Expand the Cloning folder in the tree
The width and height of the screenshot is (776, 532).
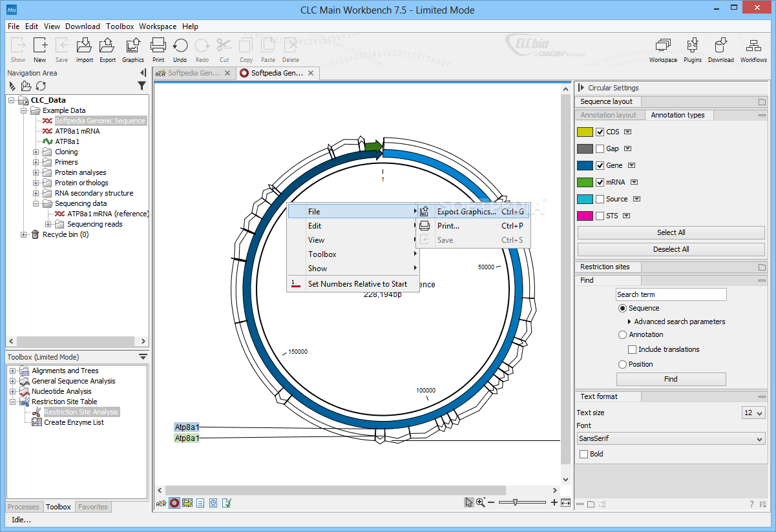[x=36, y=152]
